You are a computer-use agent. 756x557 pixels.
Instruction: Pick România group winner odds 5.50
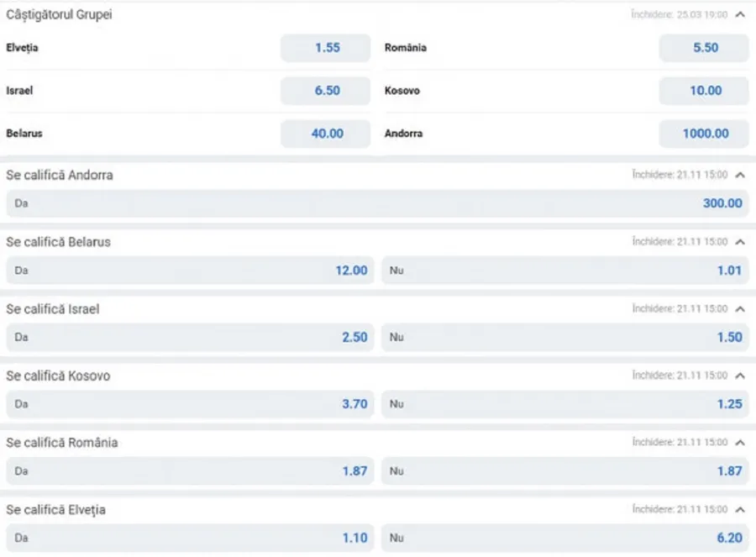[704, 48]
